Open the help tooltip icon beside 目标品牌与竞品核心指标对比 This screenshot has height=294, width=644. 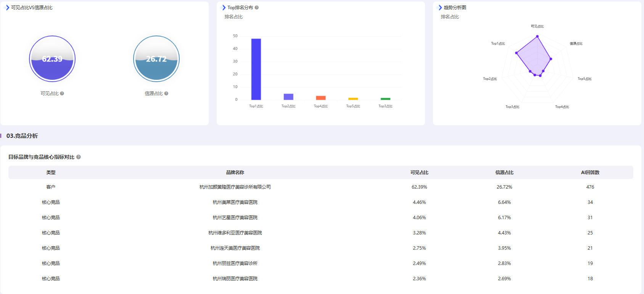tap(79, 157)
